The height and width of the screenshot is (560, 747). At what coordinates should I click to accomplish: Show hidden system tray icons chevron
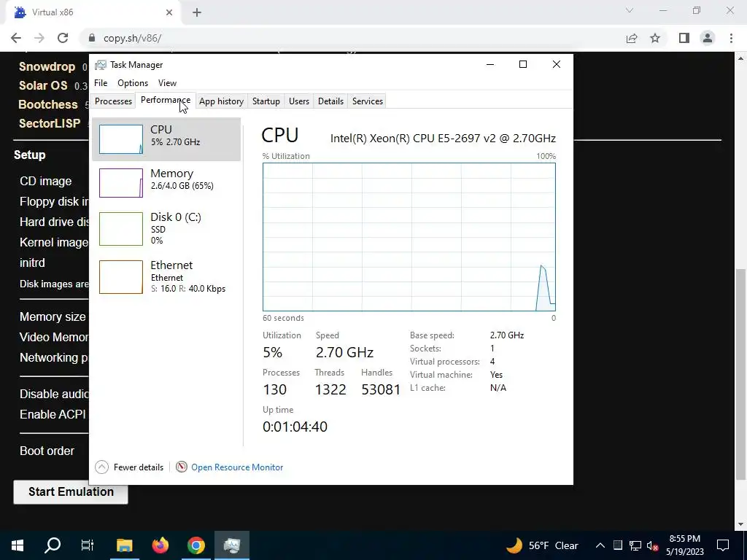[600, 545]
